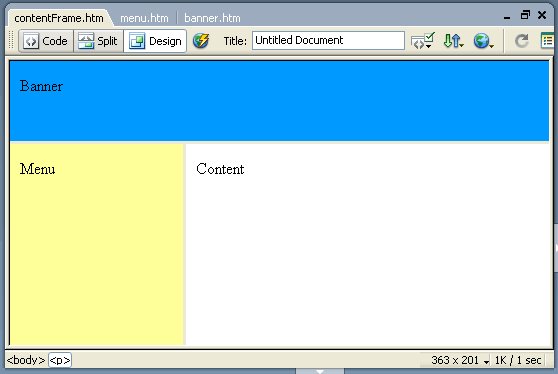The height and width of the screenshot is (374, 558).
Task: Select the p tag in tag selector
Action: (60, 360)
